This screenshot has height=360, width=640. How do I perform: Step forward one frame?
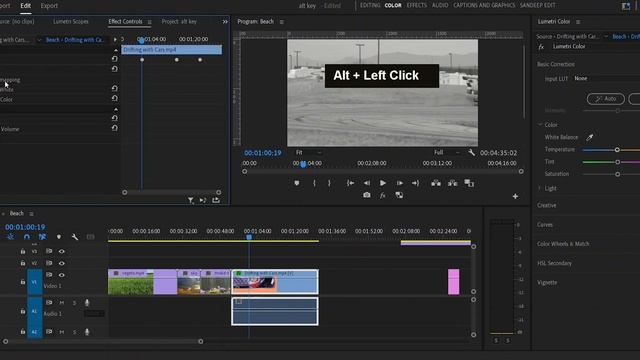pos(400,183)
